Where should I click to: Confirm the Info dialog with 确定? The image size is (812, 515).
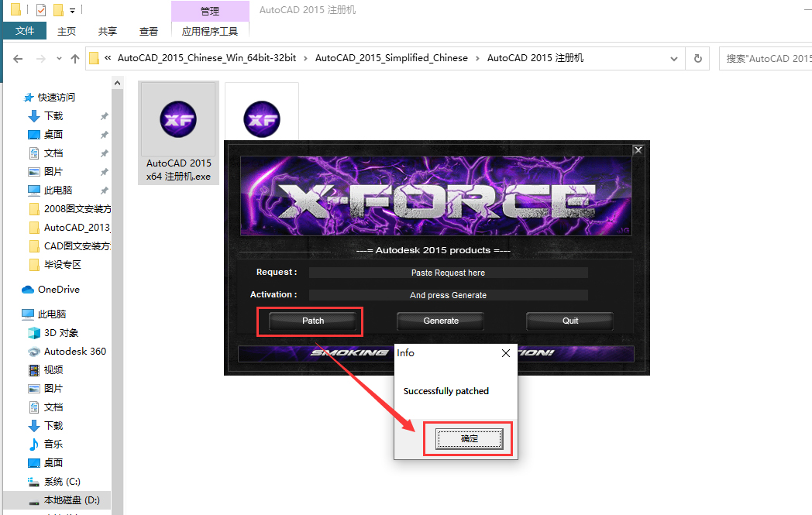470,439
